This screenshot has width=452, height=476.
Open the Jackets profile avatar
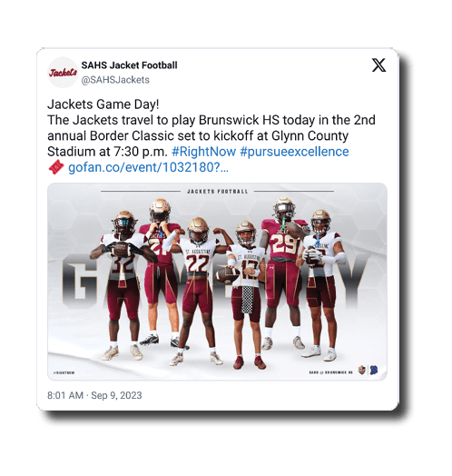point(63,73)
